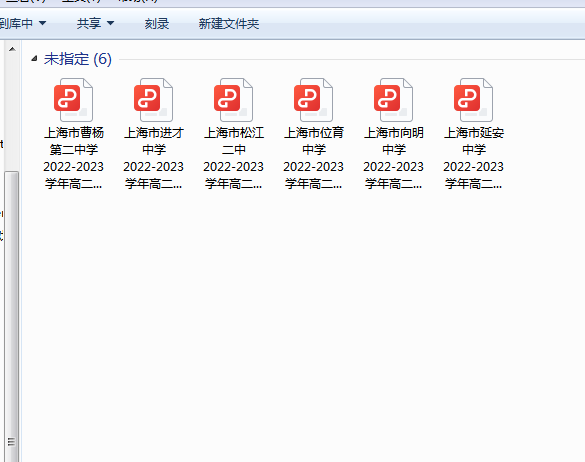Click the 上海市向明中学 file name label

pos(394,158)
